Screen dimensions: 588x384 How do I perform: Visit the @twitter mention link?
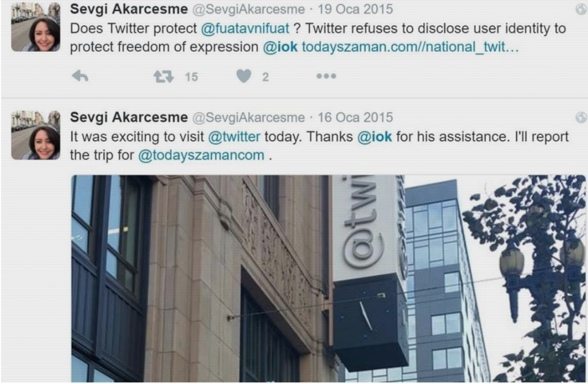coord(234,137)
